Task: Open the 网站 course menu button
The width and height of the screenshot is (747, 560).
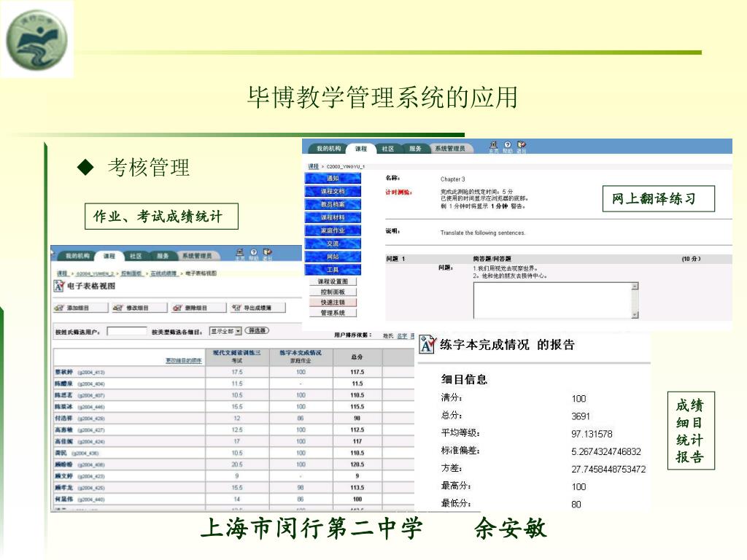Action: pyautogui.click(x=333, y=257)
